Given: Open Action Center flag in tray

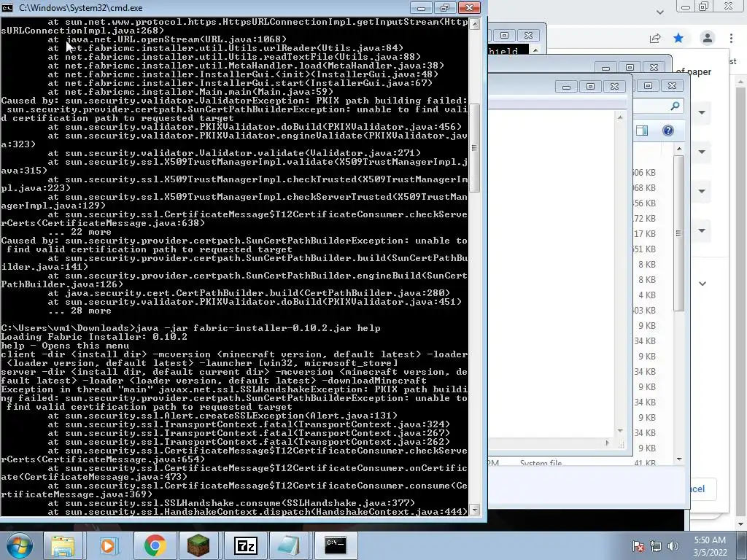Looking at the screenshot, I should [x=638, y=545].
